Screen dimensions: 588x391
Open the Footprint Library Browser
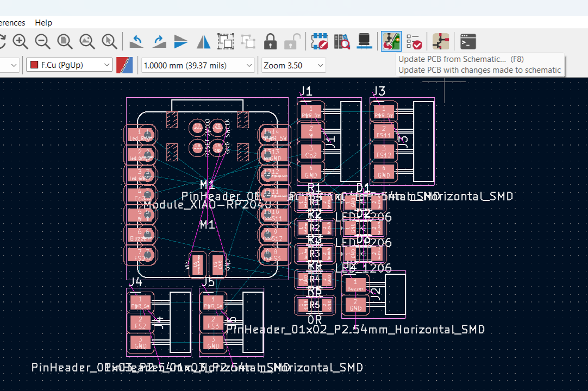tap(342, 41)
